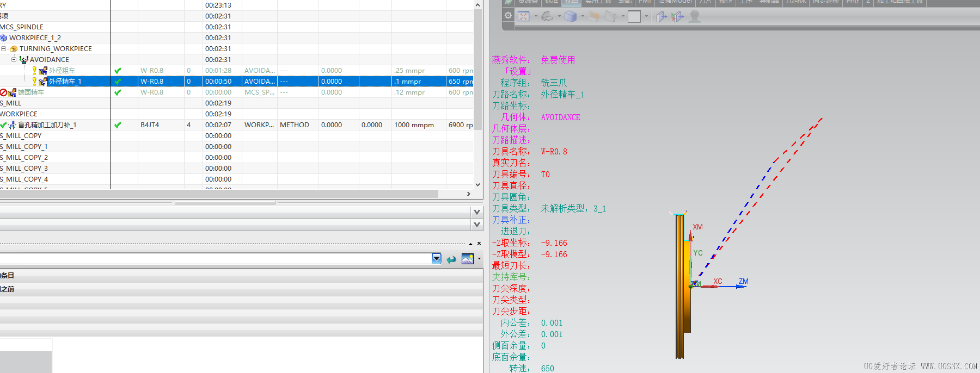Click the Clip Section icon
The height and width of the screenshot is (373, 980).
click(x=611, y=16)
